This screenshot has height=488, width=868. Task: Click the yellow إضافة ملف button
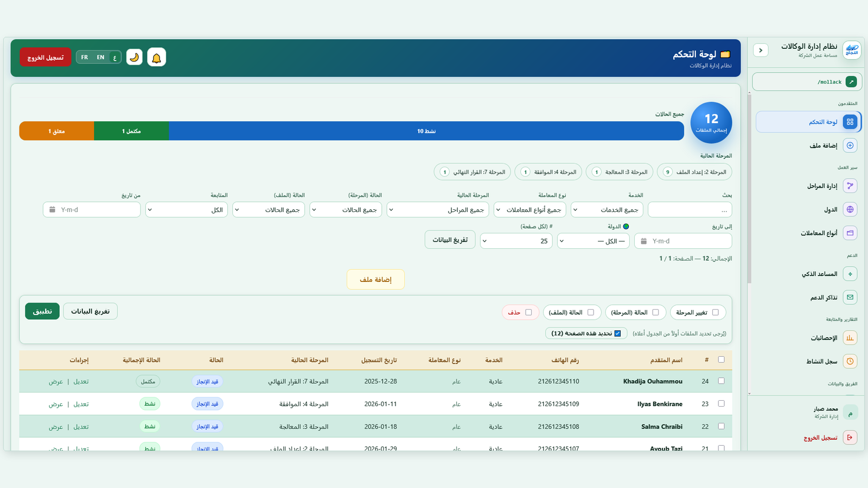tap(375, 279)
